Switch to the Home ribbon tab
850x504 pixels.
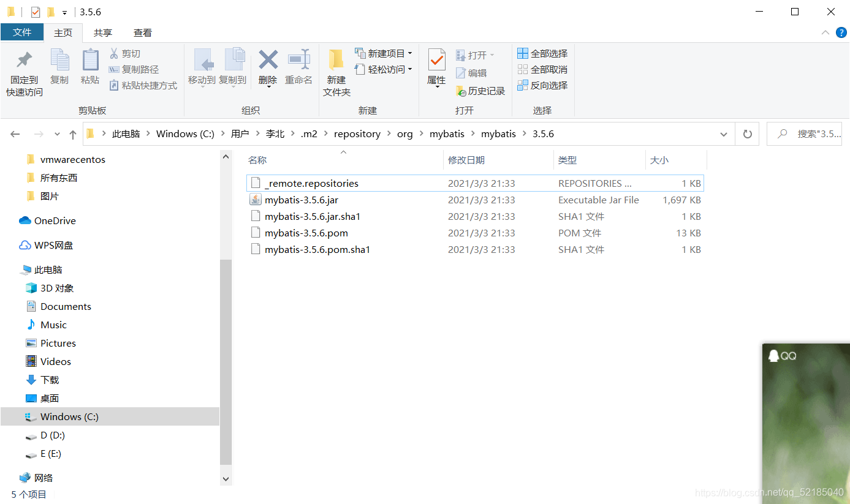pos(63,33)
